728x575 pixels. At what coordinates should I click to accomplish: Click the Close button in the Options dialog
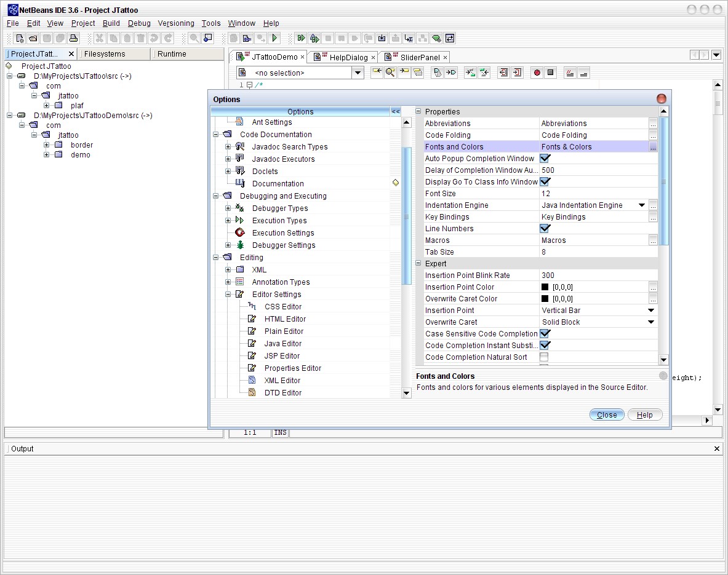tap(607, 415)
